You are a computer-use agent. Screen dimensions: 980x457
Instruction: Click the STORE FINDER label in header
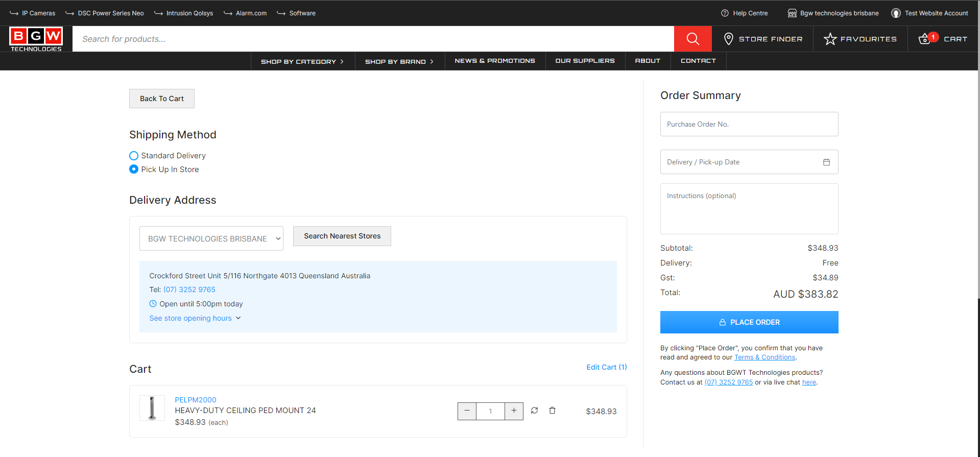pyautogui.click(x=771, y=39)
